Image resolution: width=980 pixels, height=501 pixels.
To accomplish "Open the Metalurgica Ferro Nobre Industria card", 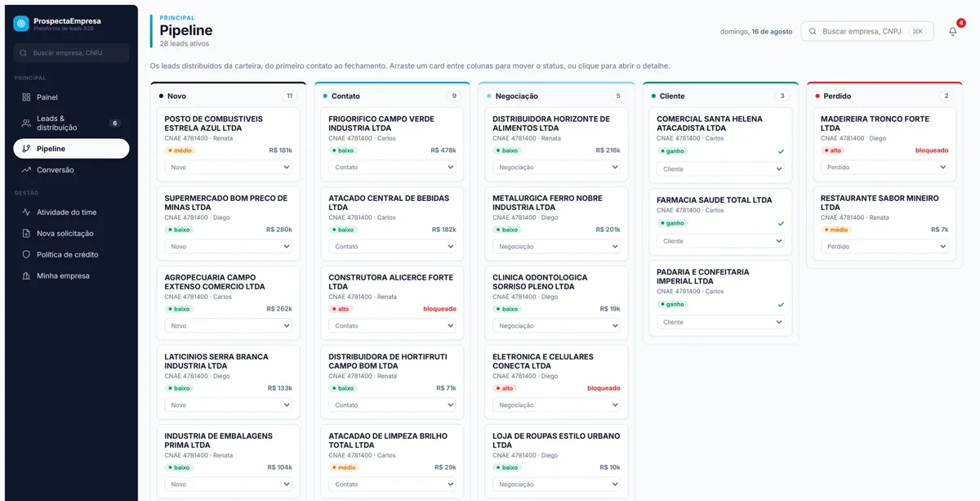I will (x=556, y=223).
